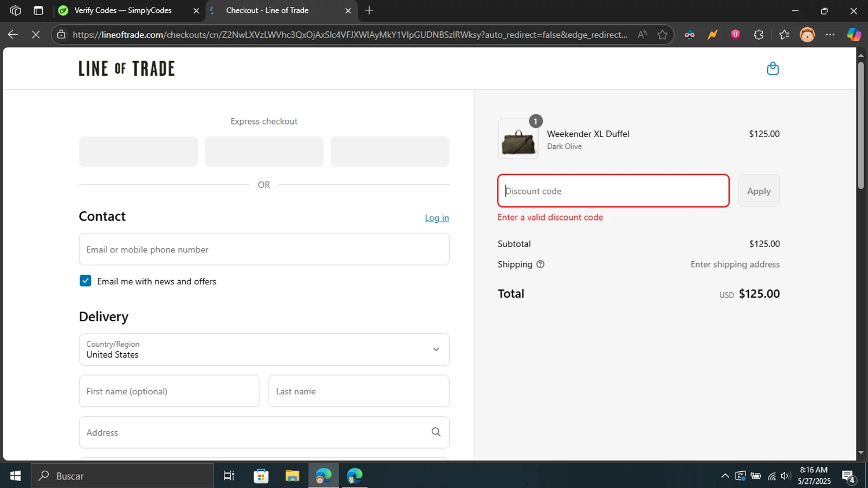Viewport: 868px width, 488px height.
Task: Go back with the browser back arrow
Action: (x=13, y=35)
